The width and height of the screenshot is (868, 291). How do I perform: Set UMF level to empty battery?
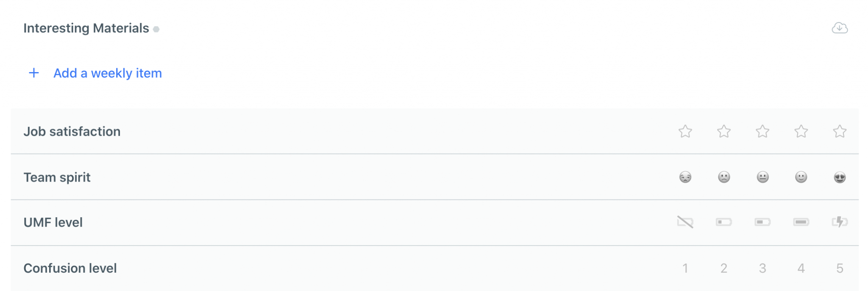685,222
